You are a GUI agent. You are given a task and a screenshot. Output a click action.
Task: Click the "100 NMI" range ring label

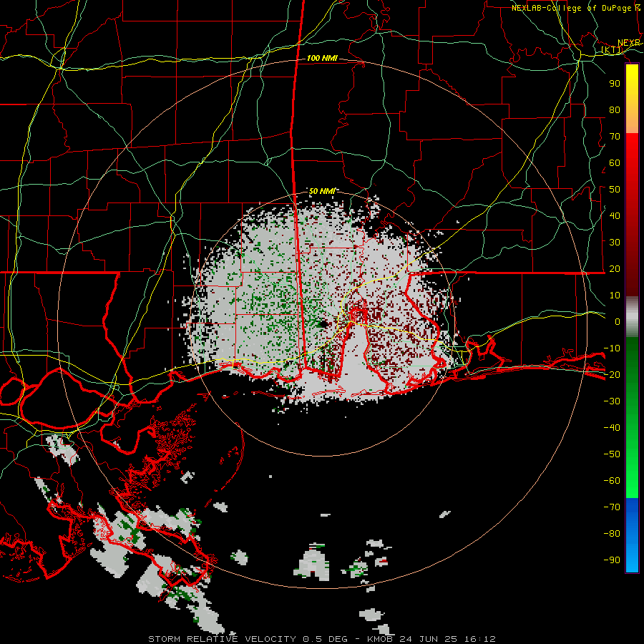coord(322,59)
